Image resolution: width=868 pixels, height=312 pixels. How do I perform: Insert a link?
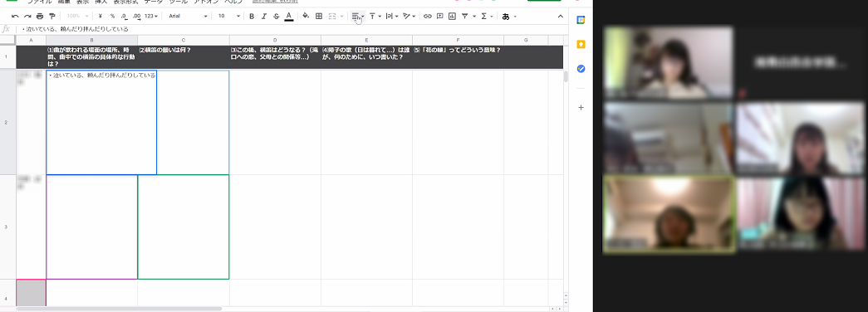tap(428, 17)
